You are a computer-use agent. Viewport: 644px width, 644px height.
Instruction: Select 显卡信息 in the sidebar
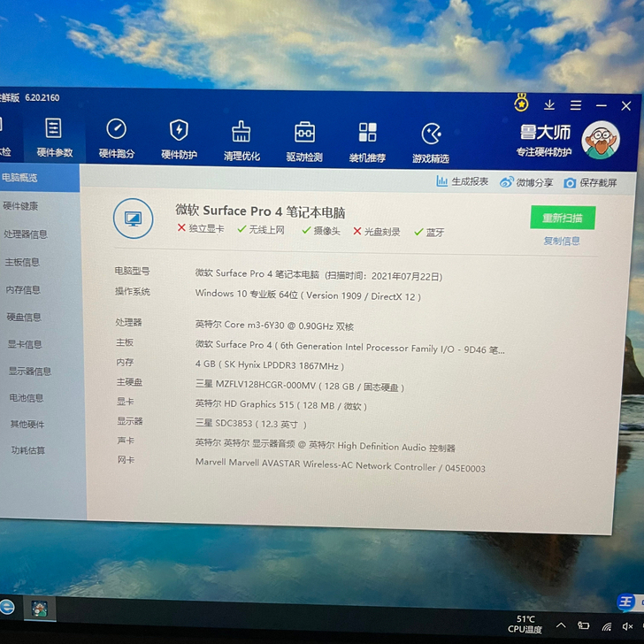pos(25,344)
